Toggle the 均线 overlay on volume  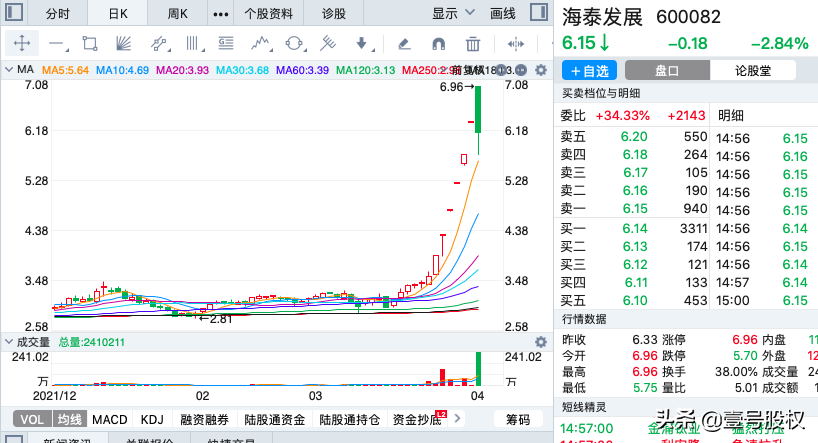pos(68,420)
